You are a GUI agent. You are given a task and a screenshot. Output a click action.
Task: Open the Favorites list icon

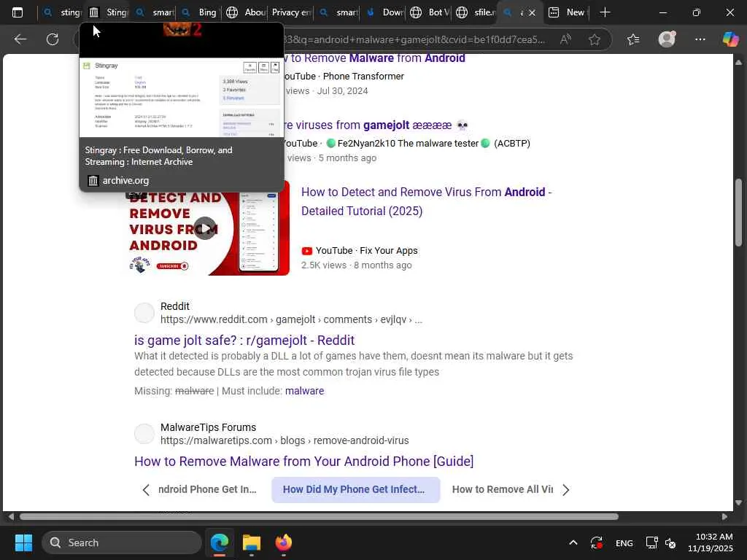tap(633, 39)
